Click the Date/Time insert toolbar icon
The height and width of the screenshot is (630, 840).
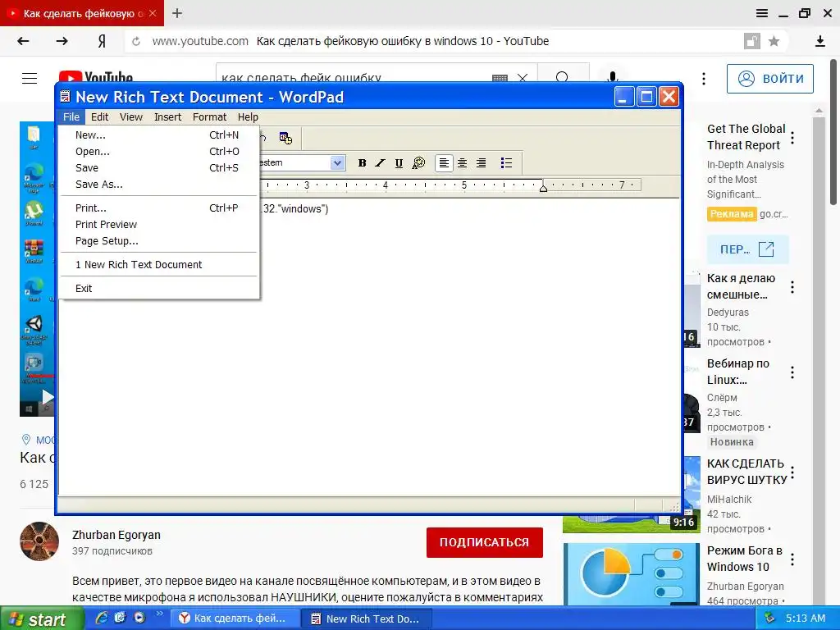[x=285, y=138]
